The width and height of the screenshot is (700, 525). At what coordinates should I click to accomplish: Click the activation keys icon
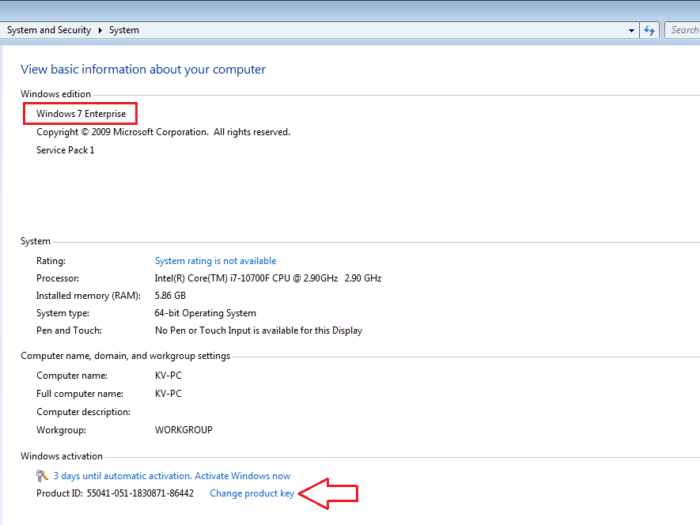coord(42,476)
